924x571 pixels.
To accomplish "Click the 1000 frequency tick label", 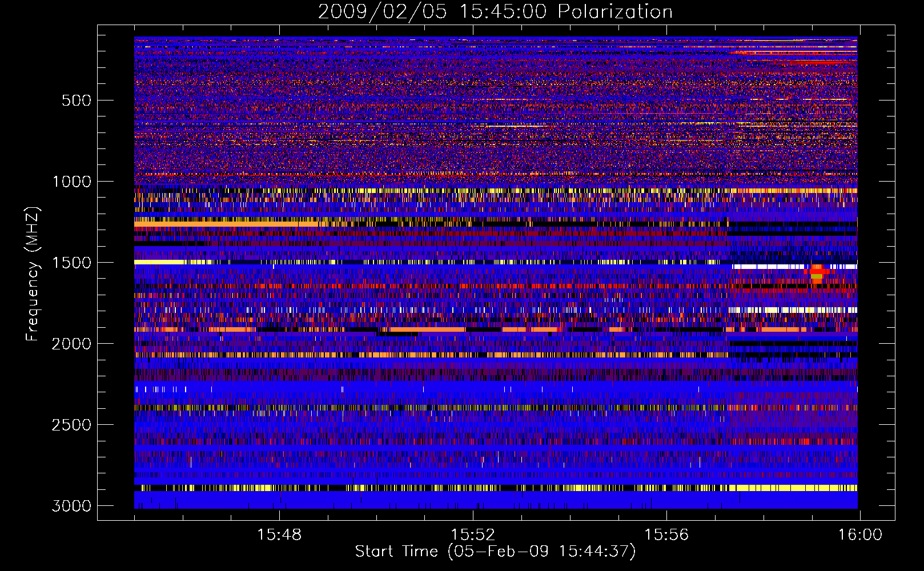I will [x=71, y=182].
